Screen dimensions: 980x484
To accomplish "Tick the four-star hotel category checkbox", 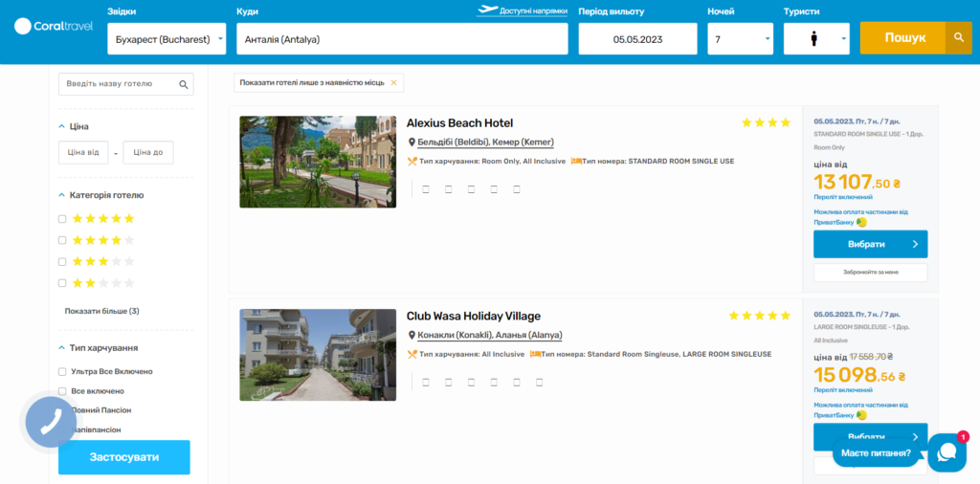I will [x=62, y=240].
